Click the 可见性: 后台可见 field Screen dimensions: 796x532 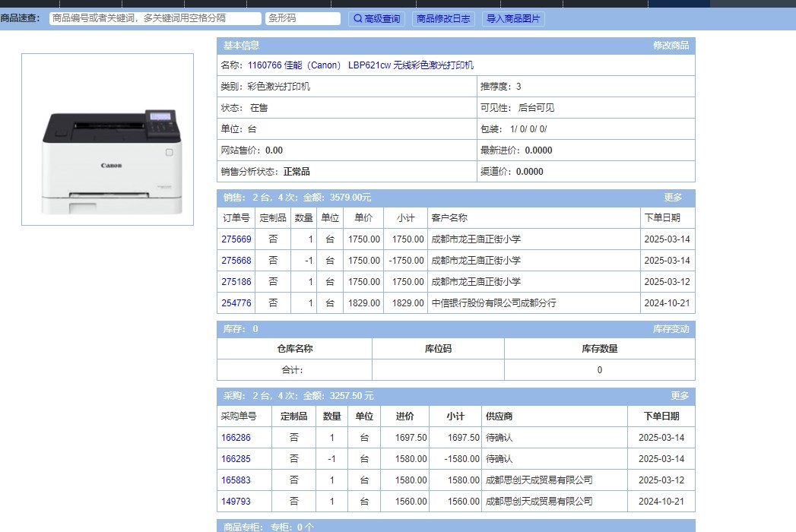coord(586,108)
